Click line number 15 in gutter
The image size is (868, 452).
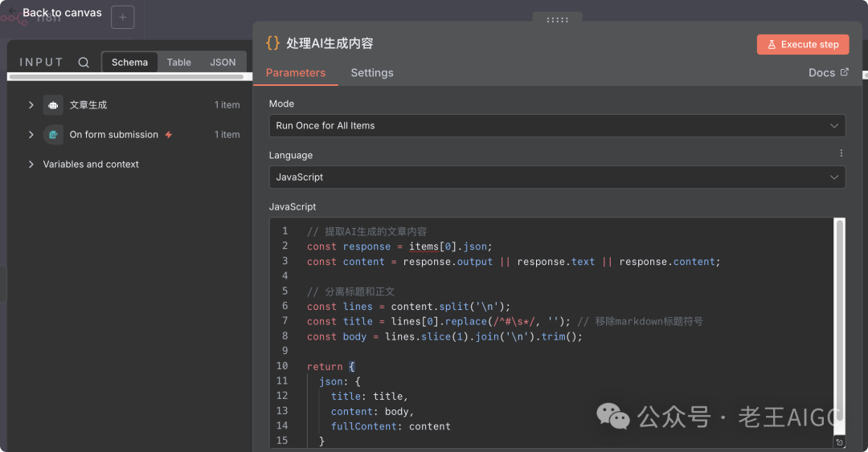coord(282,441)
